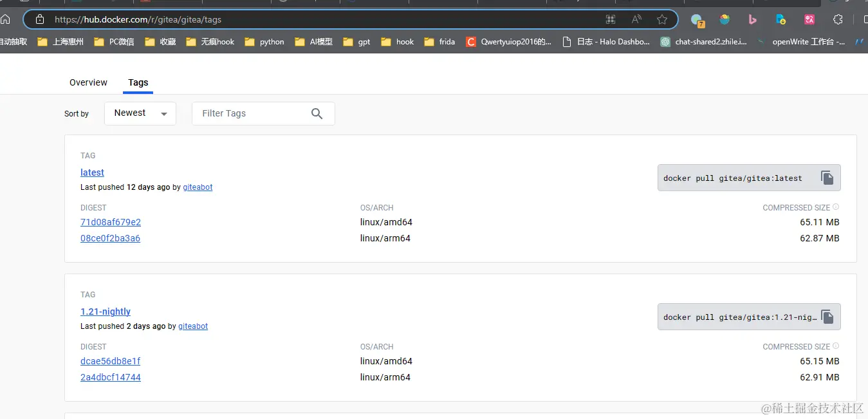Open the extensions puzzle piece menu
The image size is (868, 419).
pyautogui.click(x=837, y=19)
